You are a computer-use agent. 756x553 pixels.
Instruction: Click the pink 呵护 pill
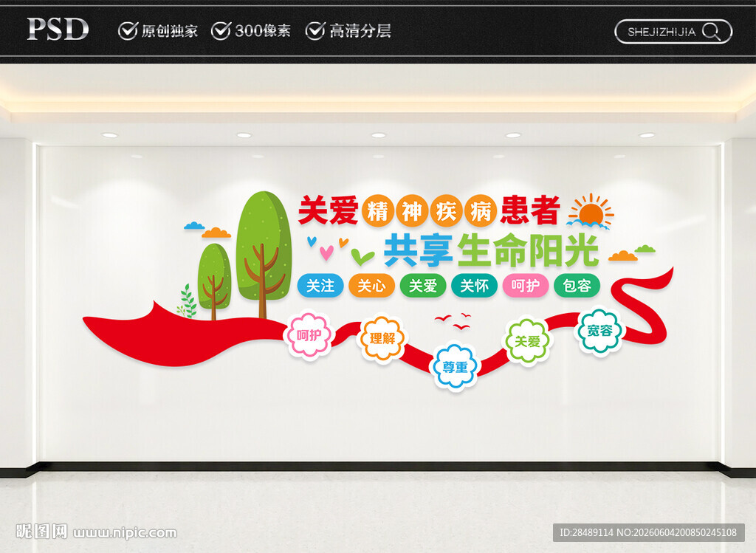click(526, 286)
